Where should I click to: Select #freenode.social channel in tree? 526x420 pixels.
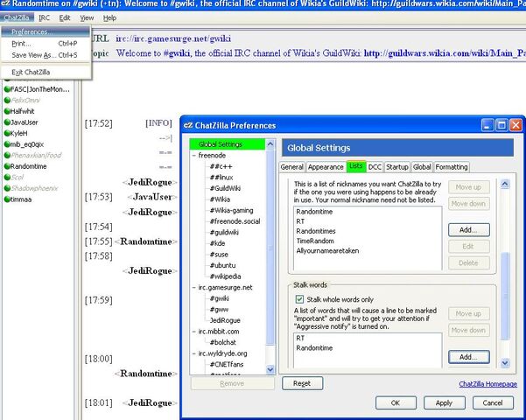click(235, 221)
